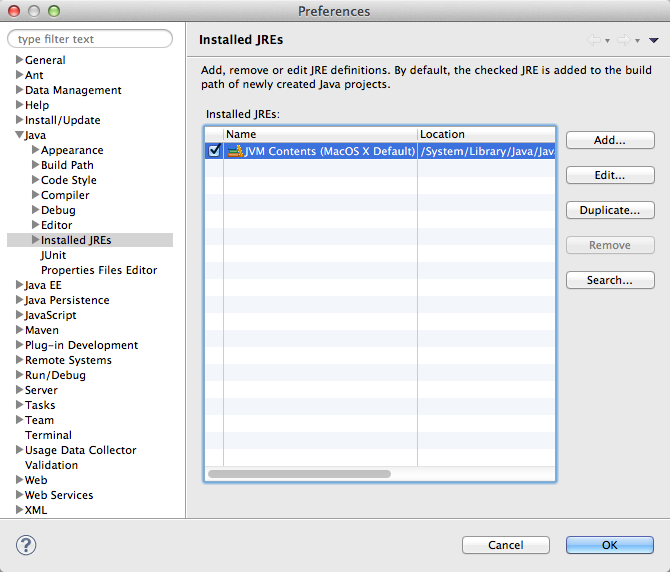Expand the Java EE node
The height and width of the screenshot is (572, 670).
coord(19,285)
